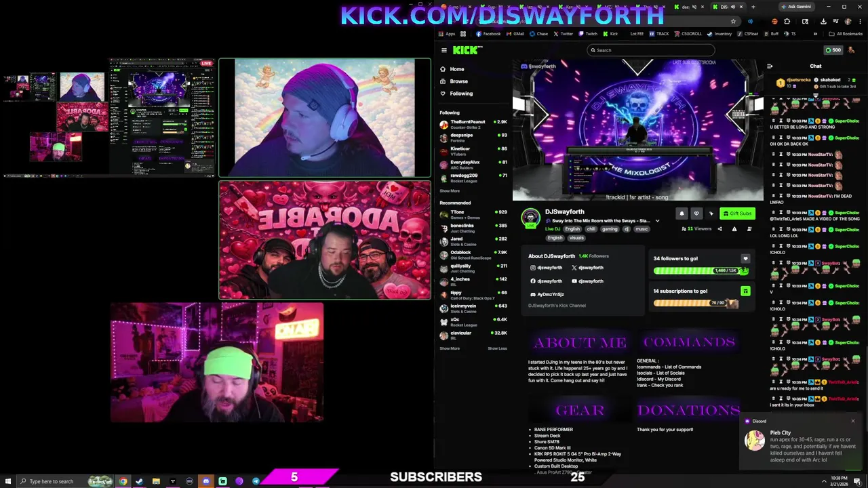Open the user avatar menu on Kick
This screenshot has width=868, height=488.
click(852, 50)
